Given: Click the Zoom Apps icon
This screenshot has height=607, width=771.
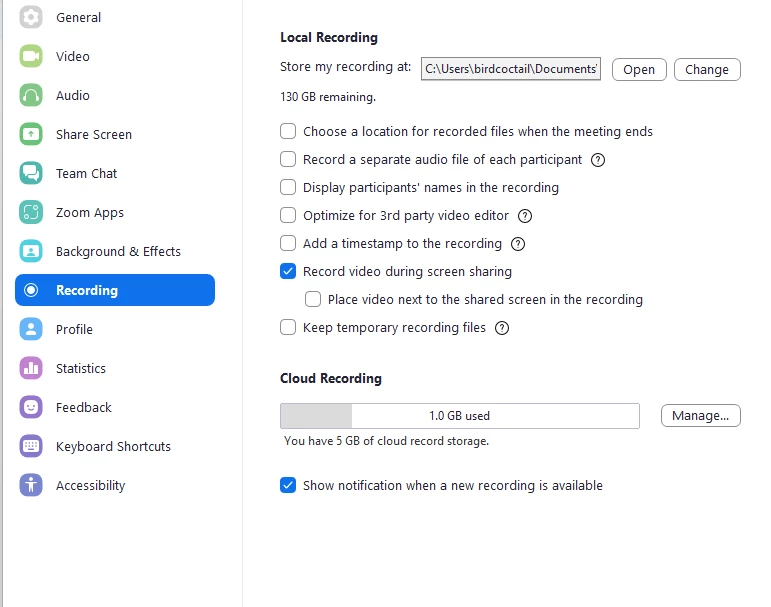Looking at the screenshot, I should tap(31, 212).
